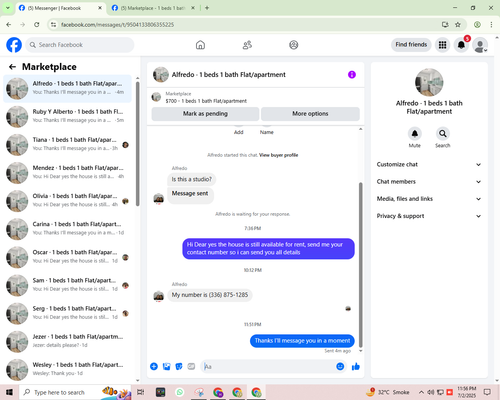Click the message input field

click(x=269, y=367)
